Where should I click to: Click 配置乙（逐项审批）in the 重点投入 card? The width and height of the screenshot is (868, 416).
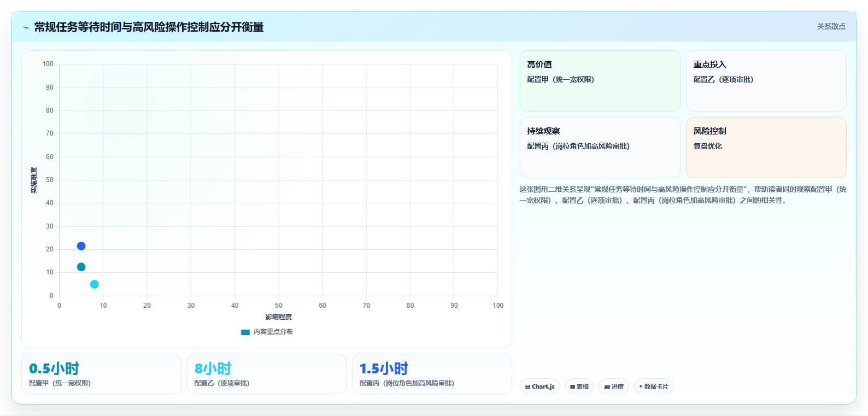(723, 79)
